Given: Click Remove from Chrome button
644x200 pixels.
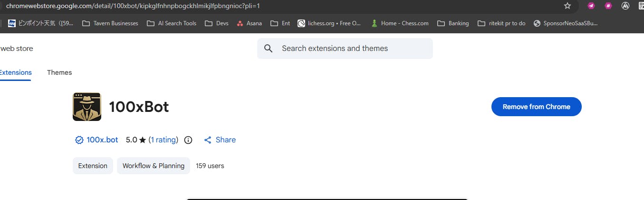Looking at the screenshot, I should 537,107.
